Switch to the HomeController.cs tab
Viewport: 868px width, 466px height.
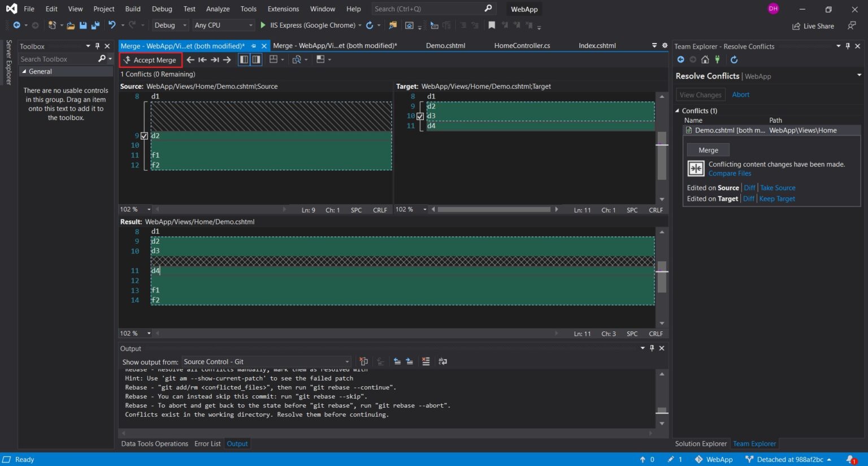click(522, 45)
